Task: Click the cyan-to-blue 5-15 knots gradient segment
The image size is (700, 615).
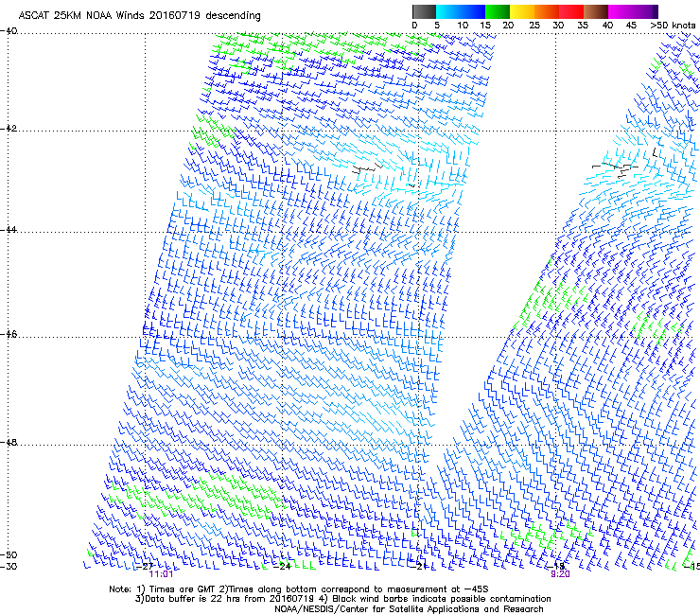Action: pos(461,11)
